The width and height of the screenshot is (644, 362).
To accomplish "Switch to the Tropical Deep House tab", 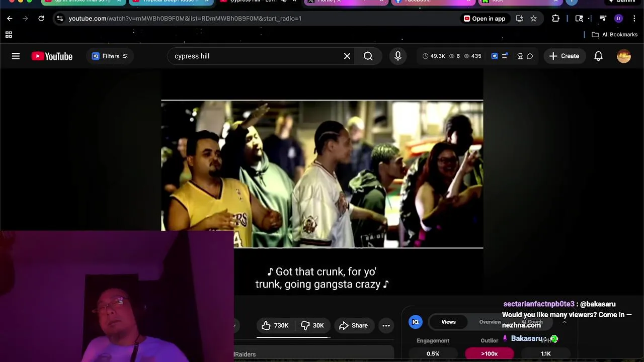I will (x=170, y=2).
